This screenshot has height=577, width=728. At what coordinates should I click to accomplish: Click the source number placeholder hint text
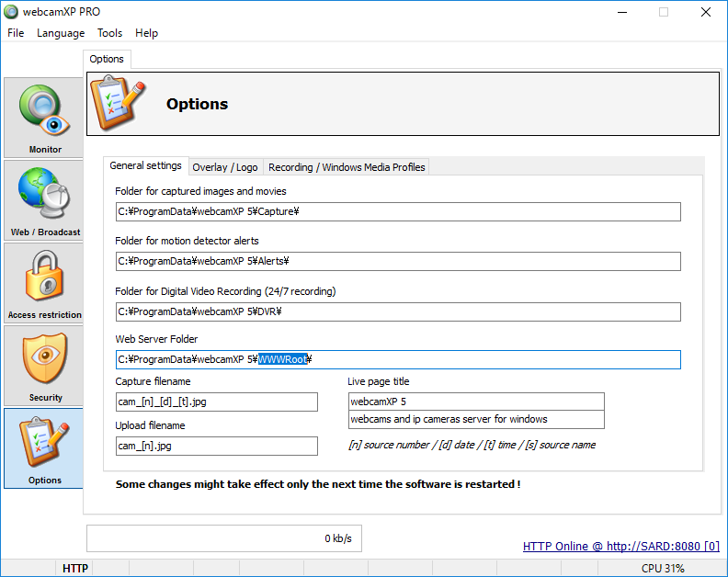[x=472, y=445]
